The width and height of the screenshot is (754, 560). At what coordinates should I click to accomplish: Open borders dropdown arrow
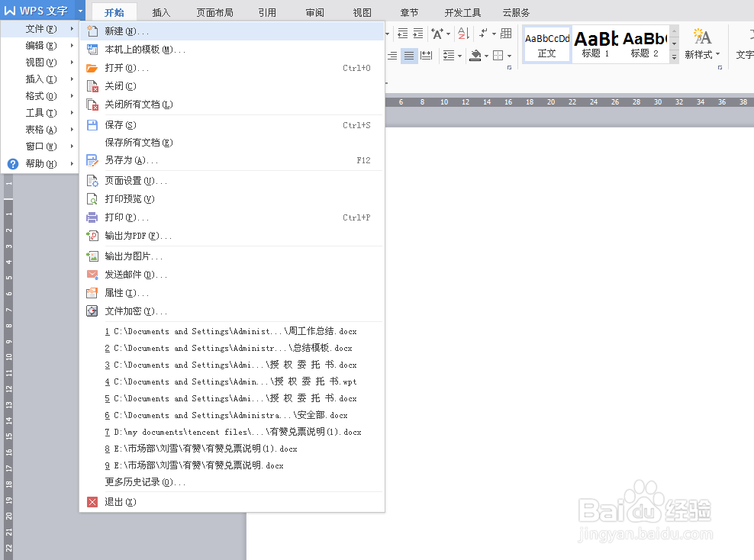click(509, 56)
